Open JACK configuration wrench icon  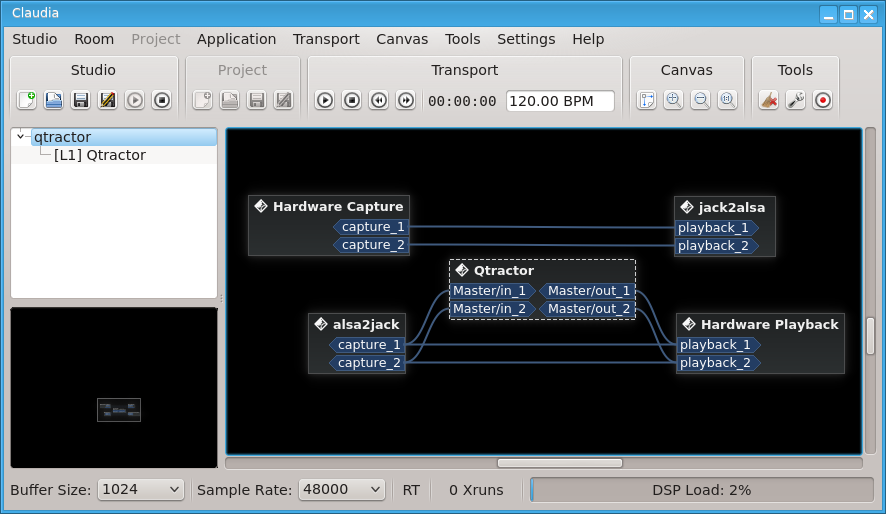[796, 101]
